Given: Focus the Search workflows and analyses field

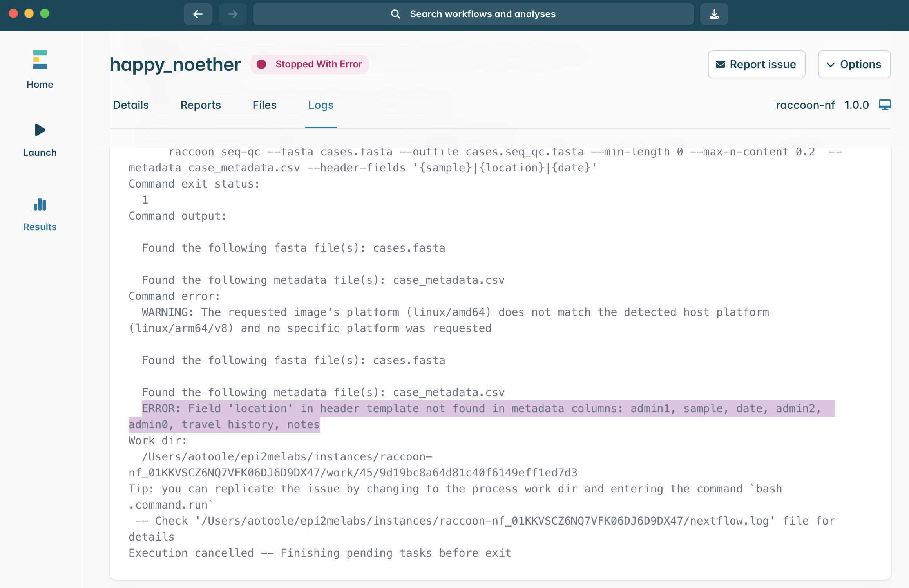Looking at the screenshot, I should point(482,14).
